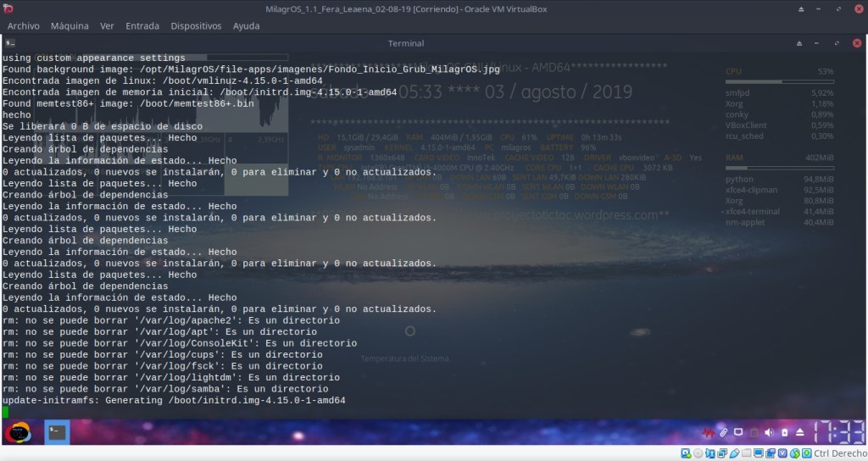
Task: Click the Terminal window title text
Action: coord(406,43)
